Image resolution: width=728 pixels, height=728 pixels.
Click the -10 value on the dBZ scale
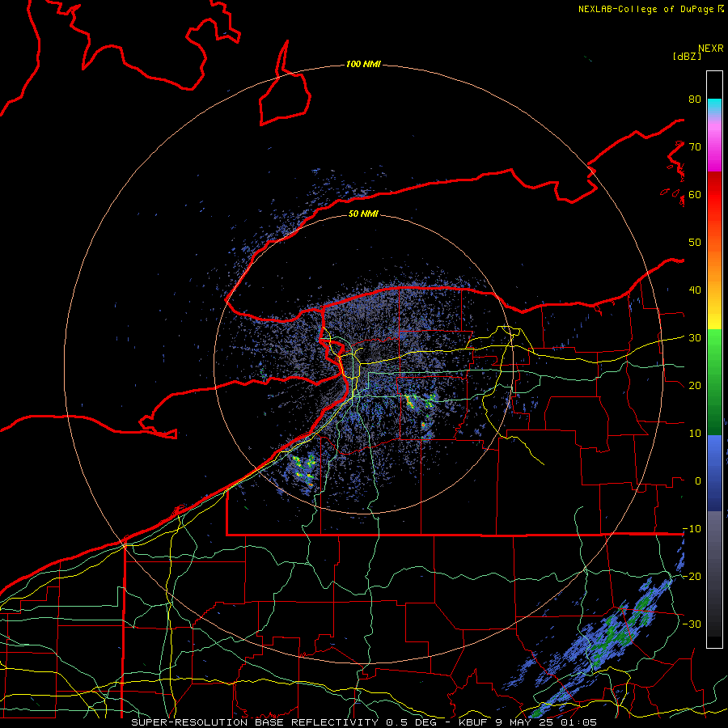click(692, 529)
